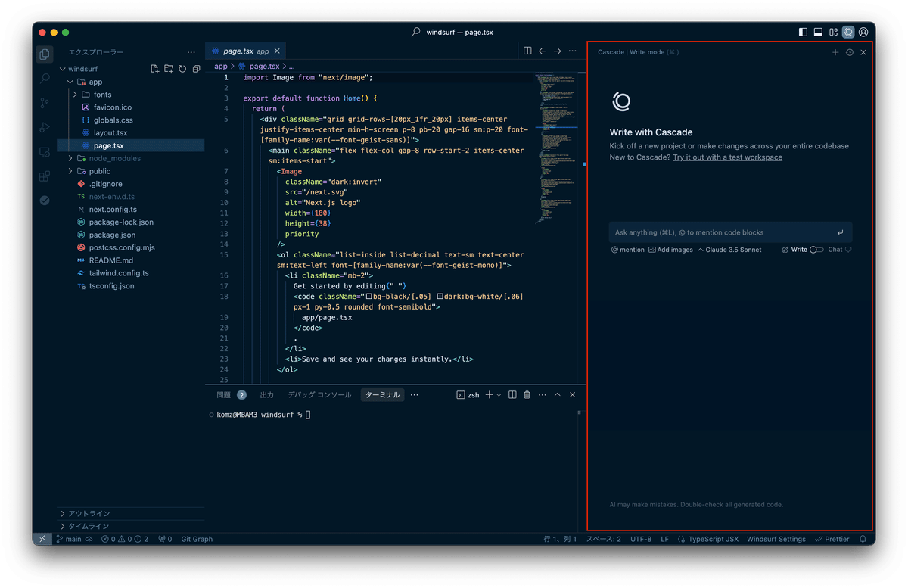The height and width of the screenshot is (588, 908).
Task: Open Remote Explorer in activity bar
Action: [45, 151]
